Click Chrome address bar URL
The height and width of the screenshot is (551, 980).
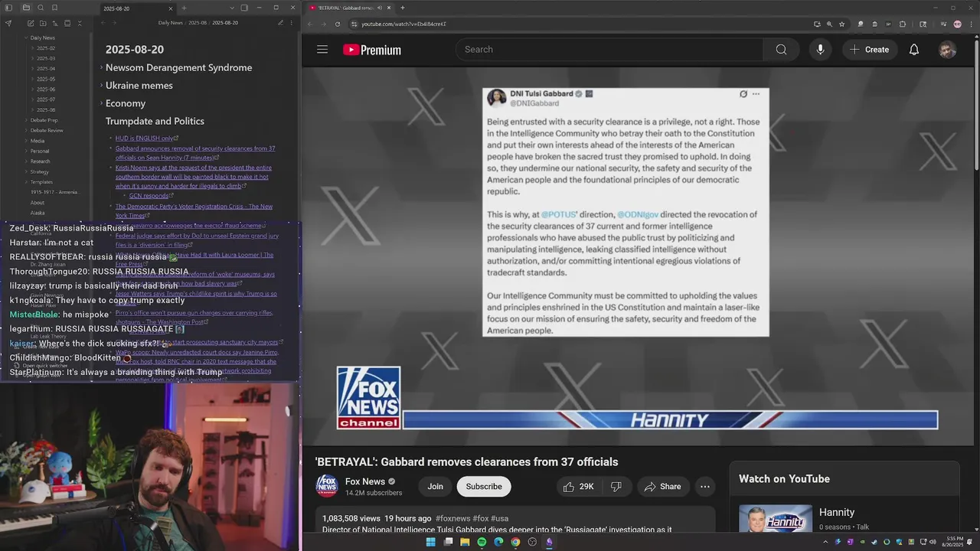403,24
